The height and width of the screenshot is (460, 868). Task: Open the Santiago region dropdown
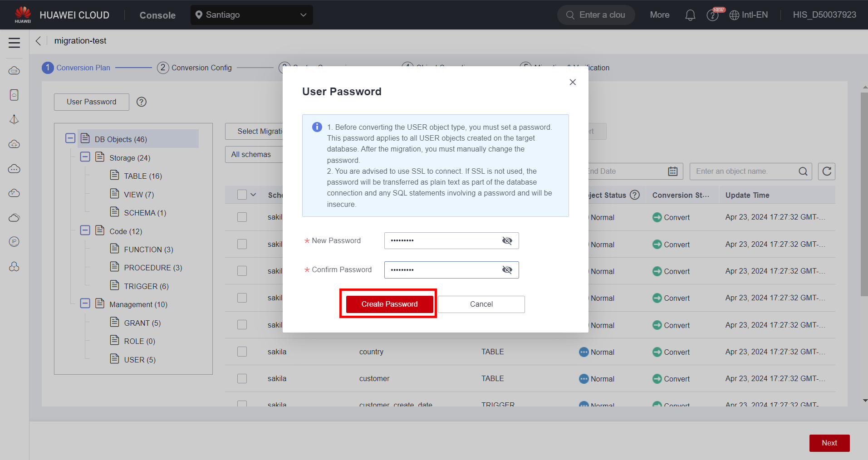[251, 15]
